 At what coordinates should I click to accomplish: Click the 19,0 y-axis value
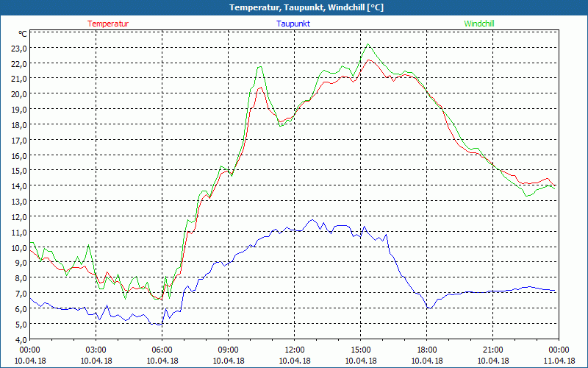point(20,109)
